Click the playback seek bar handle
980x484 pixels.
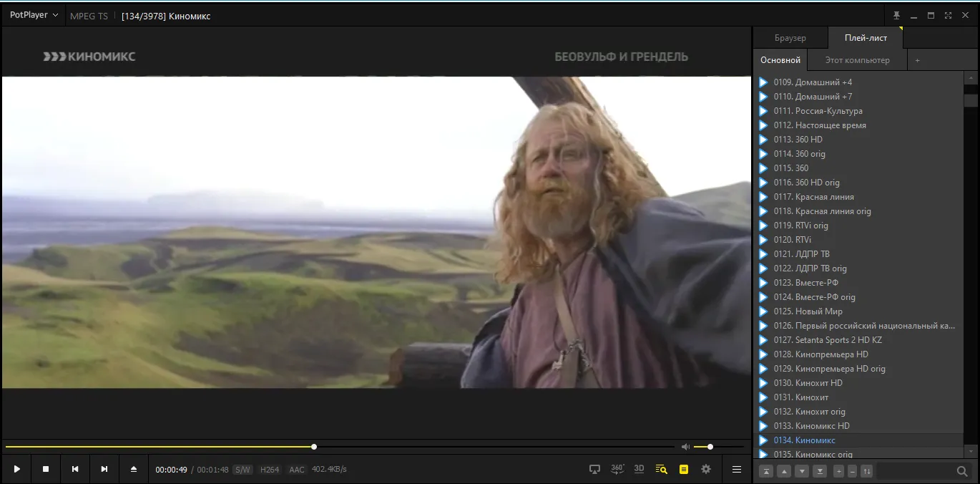[314, 447]
